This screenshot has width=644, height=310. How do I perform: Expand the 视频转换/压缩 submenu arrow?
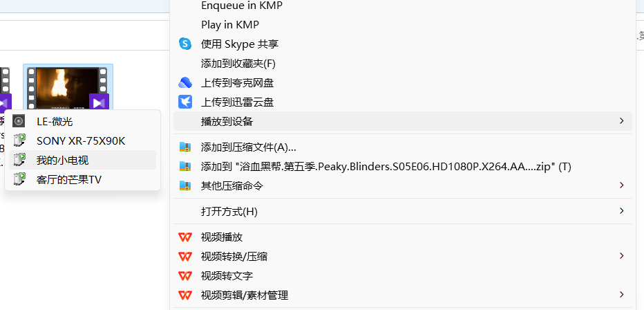621,256
